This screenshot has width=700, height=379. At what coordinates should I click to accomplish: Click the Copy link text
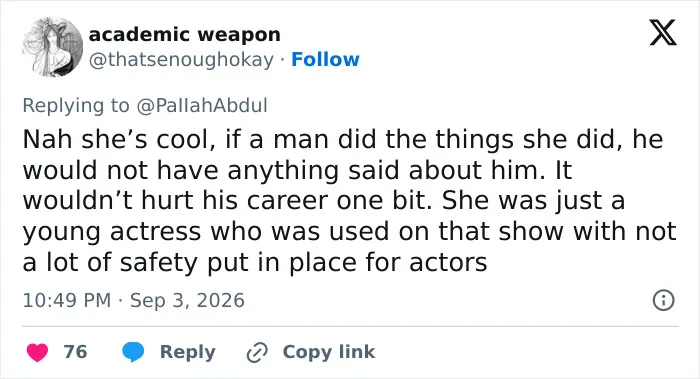click(x=329, y=352)
